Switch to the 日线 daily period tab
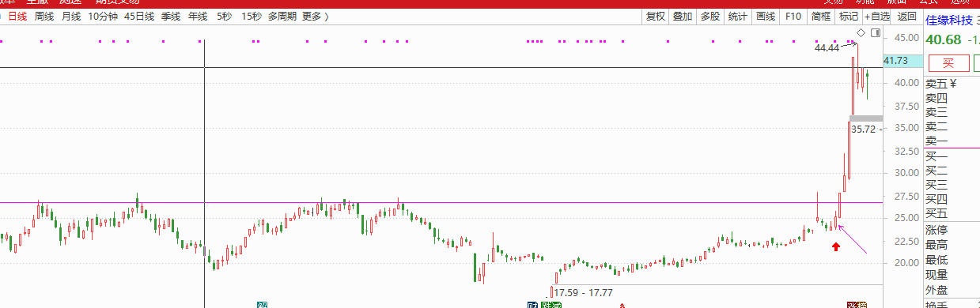Screen dimensions: 980x308 pos(17,16)
